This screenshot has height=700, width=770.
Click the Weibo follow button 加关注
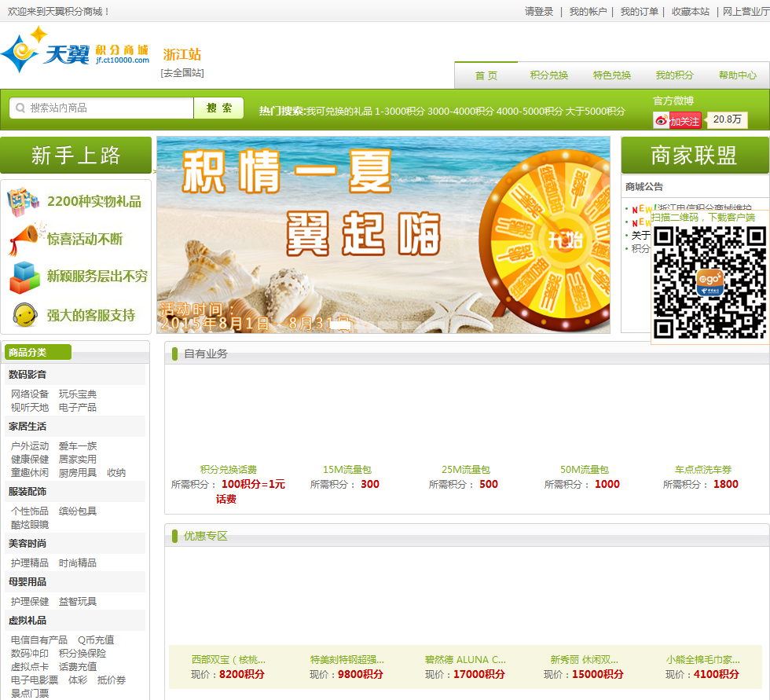click(677, 120)
